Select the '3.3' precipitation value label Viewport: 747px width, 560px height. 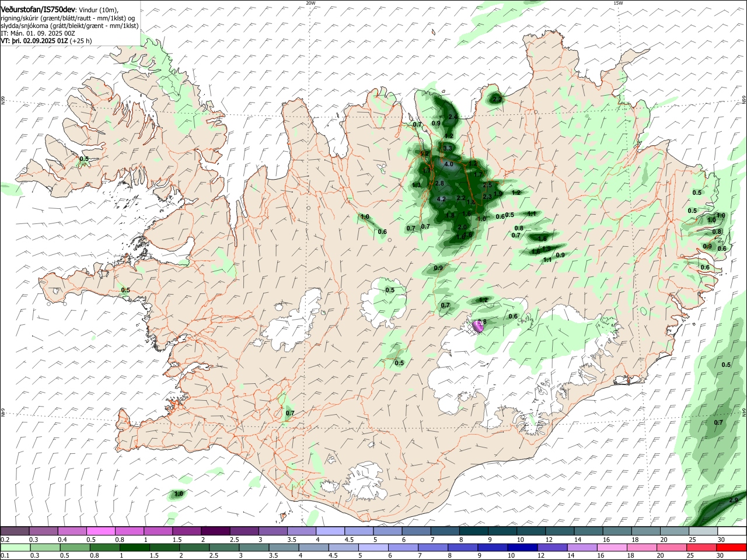tap(448, 149)
